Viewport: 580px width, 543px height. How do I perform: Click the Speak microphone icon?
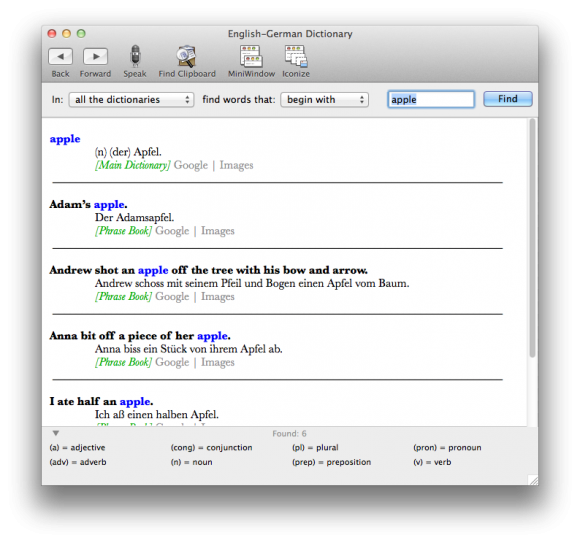click(x=135, y=57)
